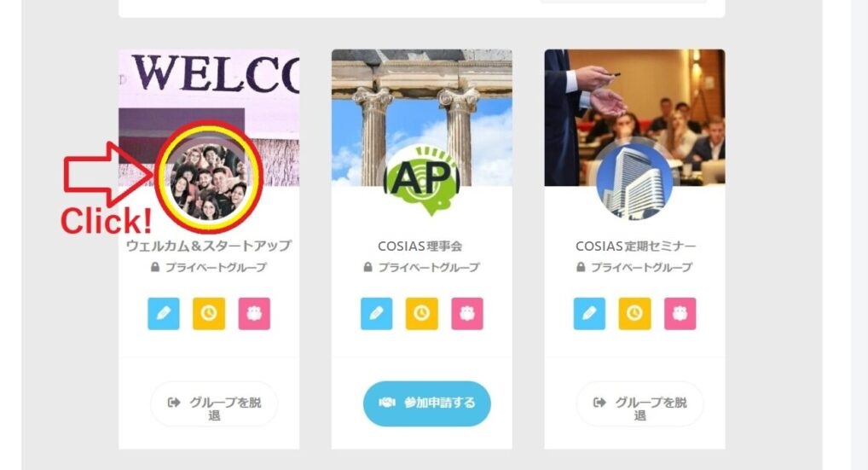The width and height of the screenshot is (868, 470).
Task: Click the building avatar of COSIAS定期セミナー
Action: pos(634,182)
